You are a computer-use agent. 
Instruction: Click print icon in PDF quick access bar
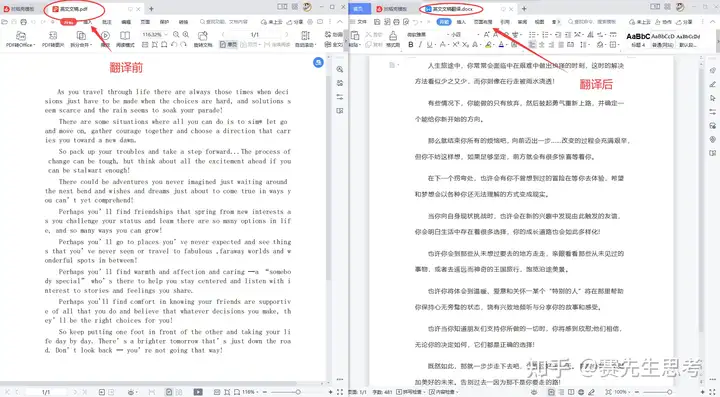tap(23, 22)
